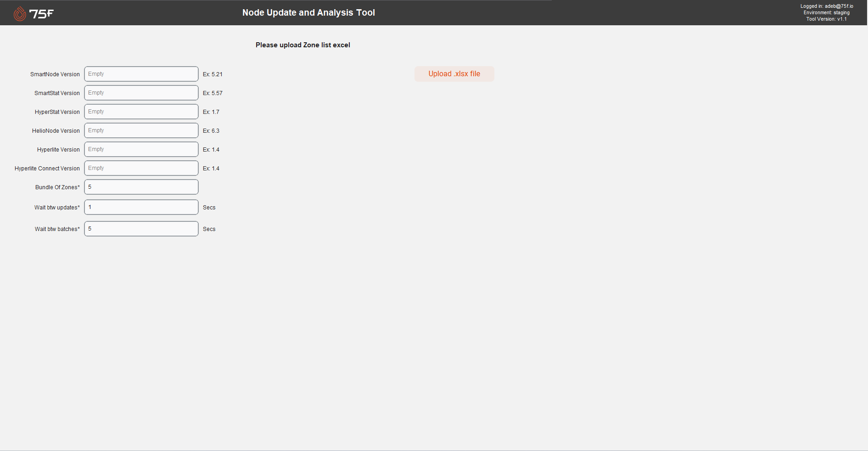Click the 'SmartStat Version' label
868x451 pixels.
point(57,93)
